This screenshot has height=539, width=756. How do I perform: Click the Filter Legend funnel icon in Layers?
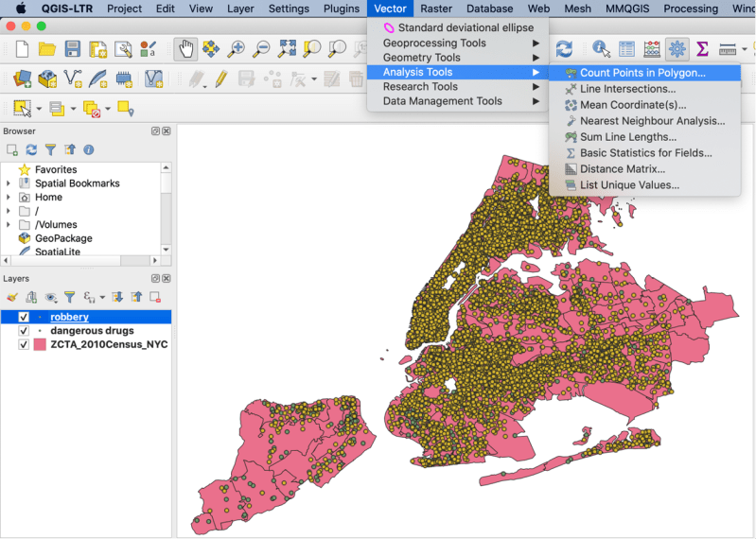point(69,297)
